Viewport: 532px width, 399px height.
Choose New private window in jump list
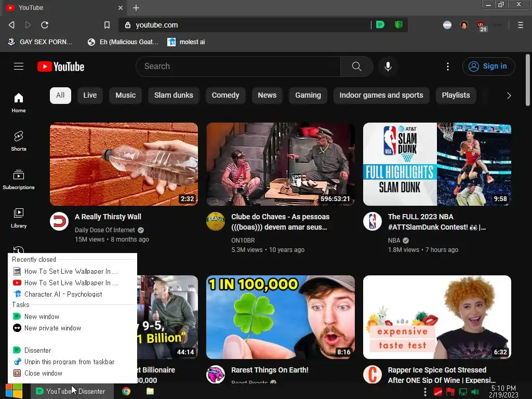[72, 328]
